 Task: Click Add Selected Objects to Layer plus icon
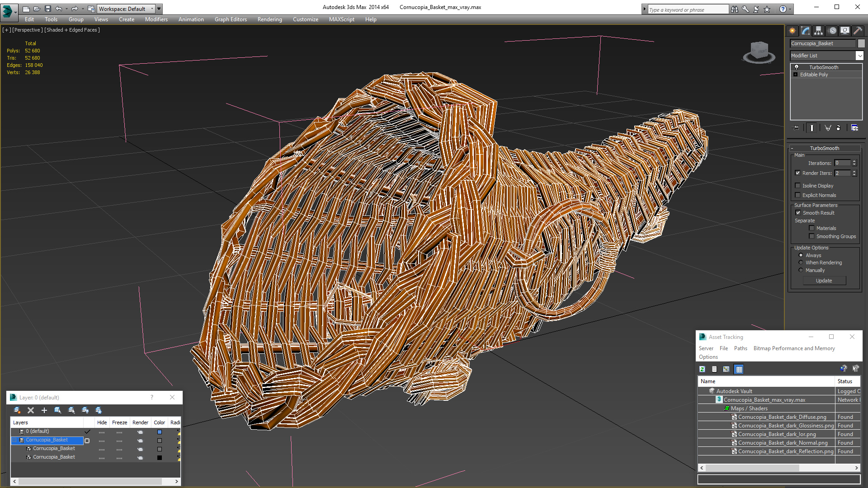point(44,410)
